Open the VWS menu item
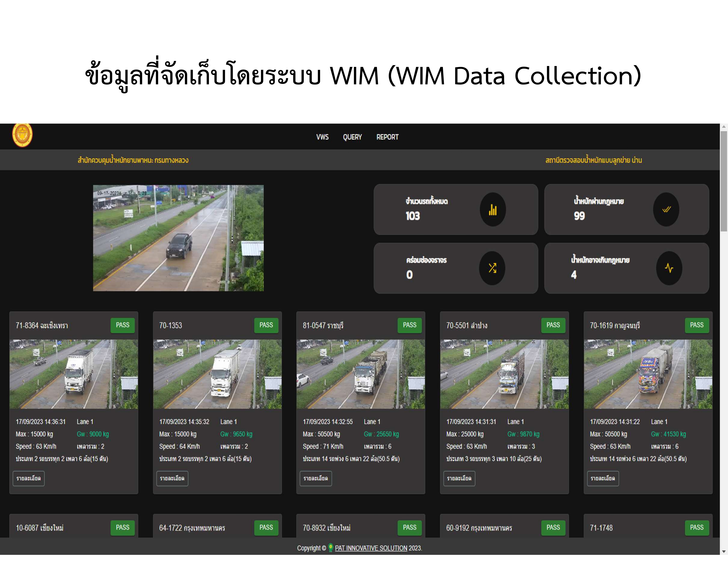The image size is (728, 563). click(x=322, y=137)
